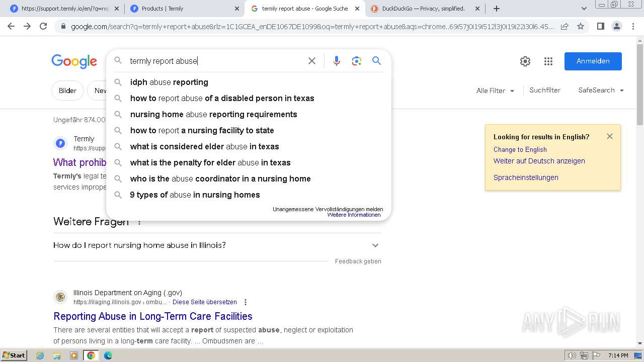Open options next to Weitere Fragen
The width and height of the screenshot is (644, 362).
(139, 222)
